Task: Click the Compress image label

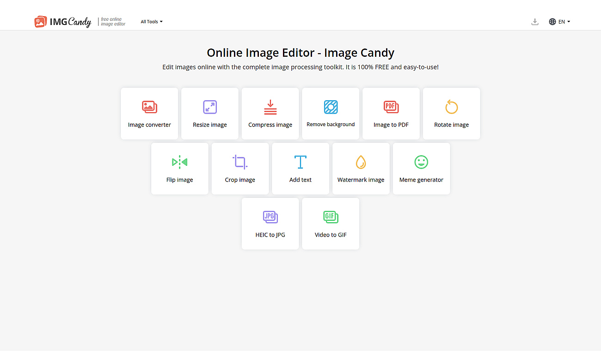Action: point(270,125)
